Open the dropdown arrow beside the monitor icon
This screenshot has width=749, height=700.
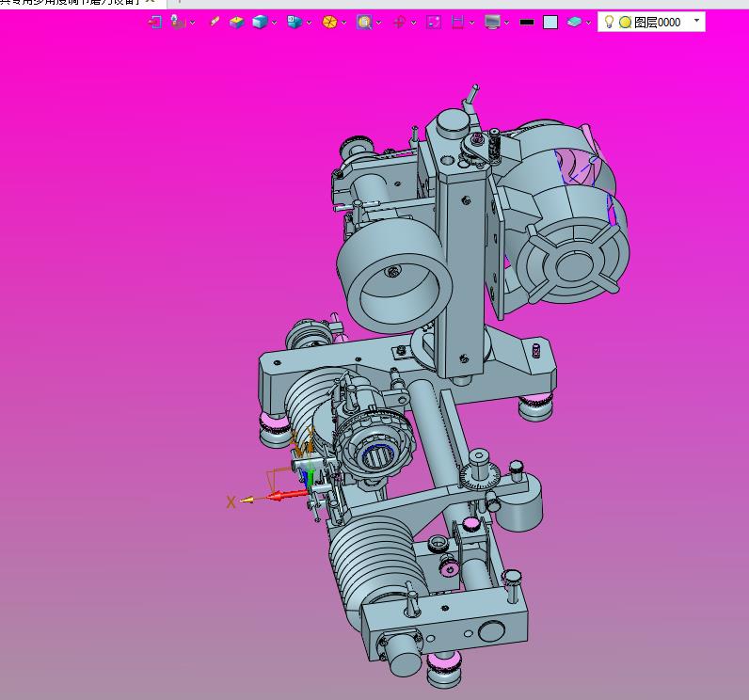pos(507,23)
